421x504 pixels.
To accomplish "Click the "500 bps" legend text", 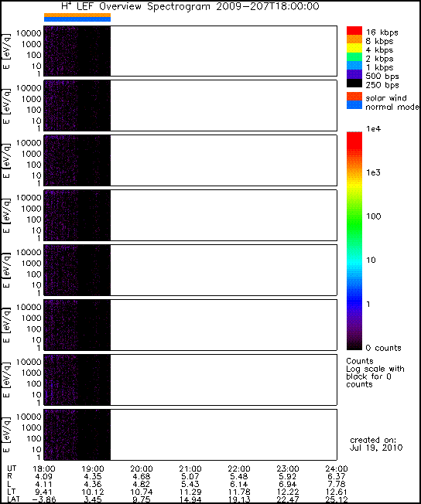I will 382,77.
